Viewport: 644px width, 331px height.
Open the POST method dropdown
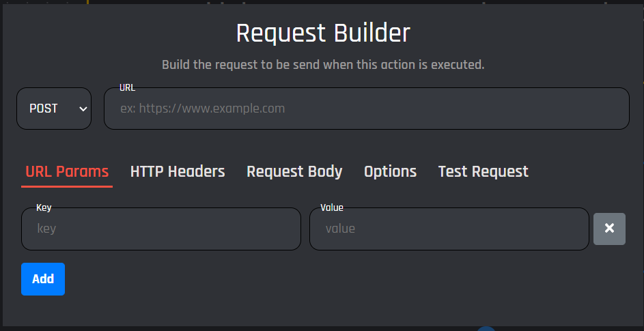click(53, 109)
